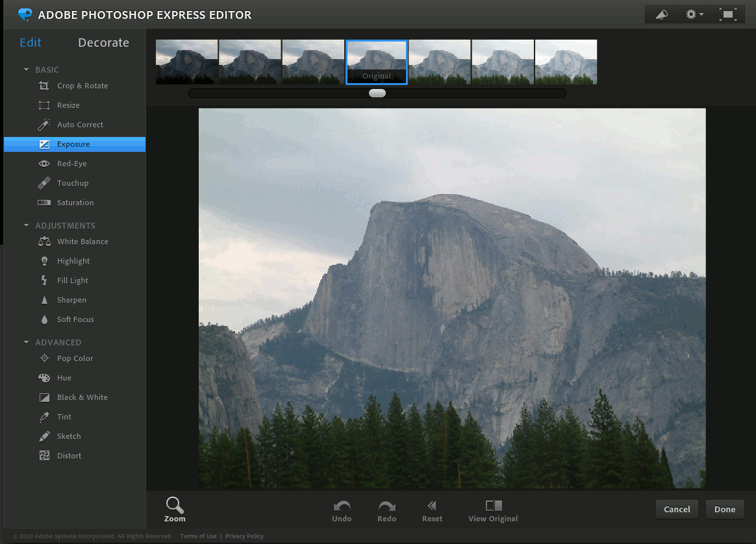Open the settings gear dropdown
Image resolution: width=756 pixels, height=544 pixels.
coord(694,14)
